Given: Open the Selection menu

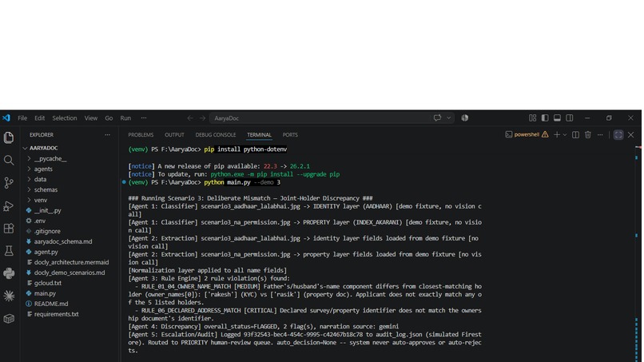Looking at the screenshot, I should coord(65,118).
